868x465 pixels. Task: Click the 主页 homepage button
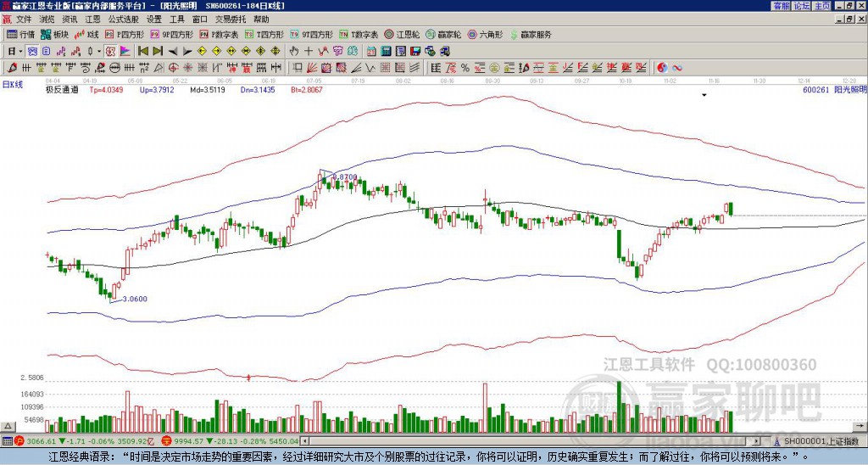821,6
